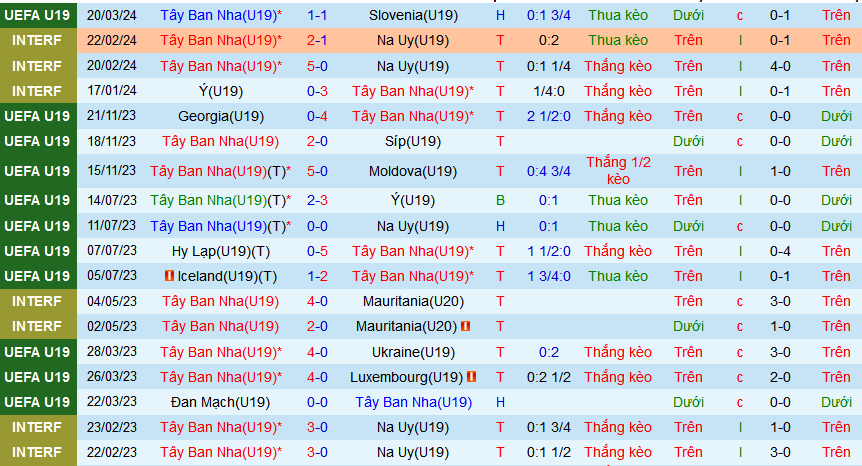Open the Ukraine(U19) team link
Screen dimensions: 862x466
point(413,352)
